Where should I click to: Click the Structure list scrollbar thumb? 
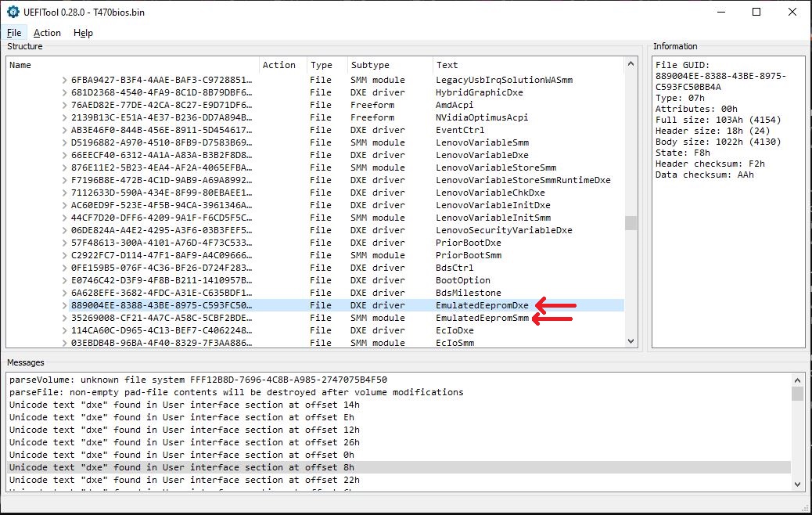point(631,223)
